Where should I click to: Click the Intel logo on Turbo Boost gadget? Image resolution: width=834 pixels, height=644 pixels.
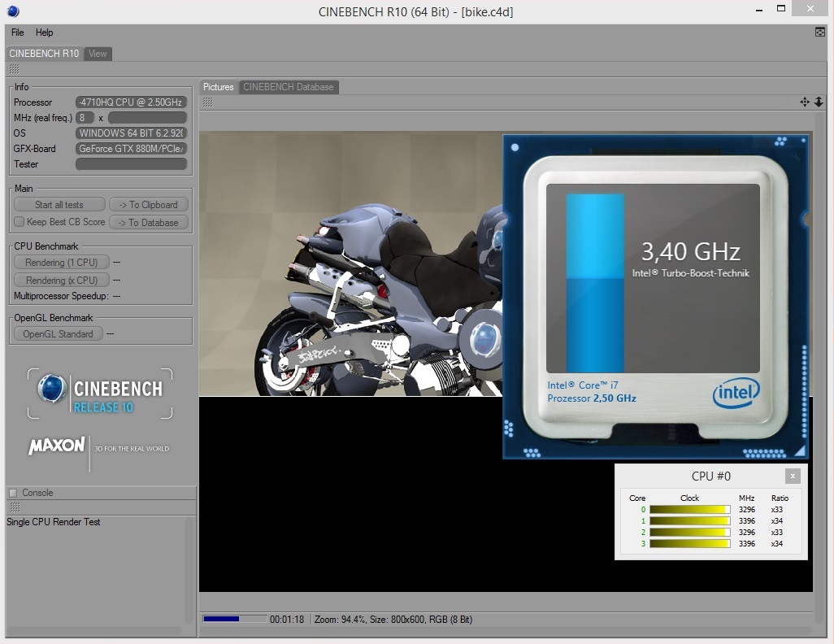tap(736, 394)
